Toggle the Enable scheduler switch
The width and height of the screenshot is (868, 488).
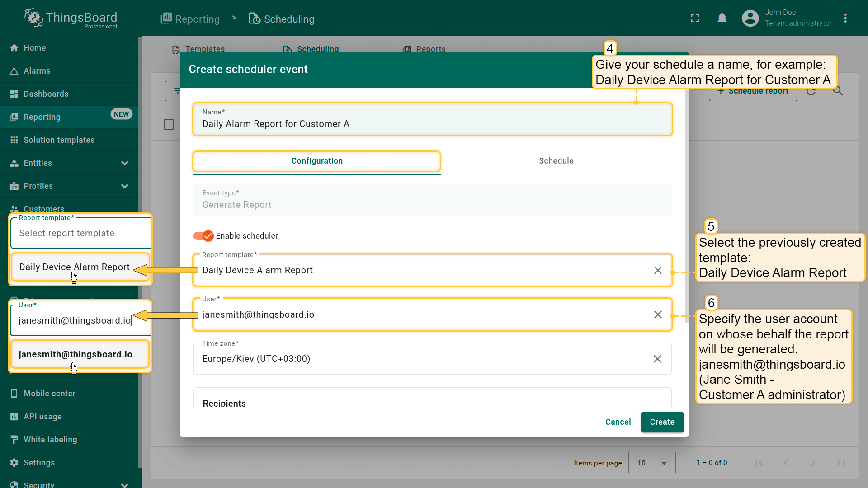(203, 236)
